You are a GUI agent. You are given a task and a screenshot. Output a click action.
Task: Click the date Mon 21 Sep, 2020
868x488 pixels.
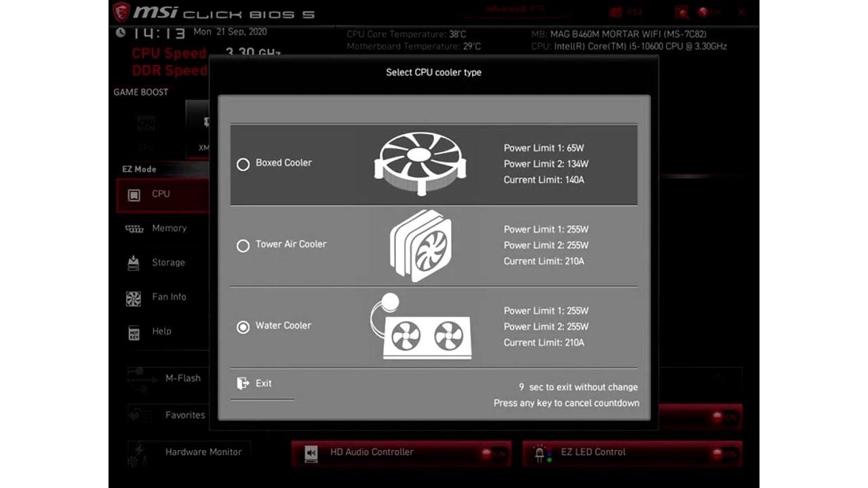(x=231, y=32)
